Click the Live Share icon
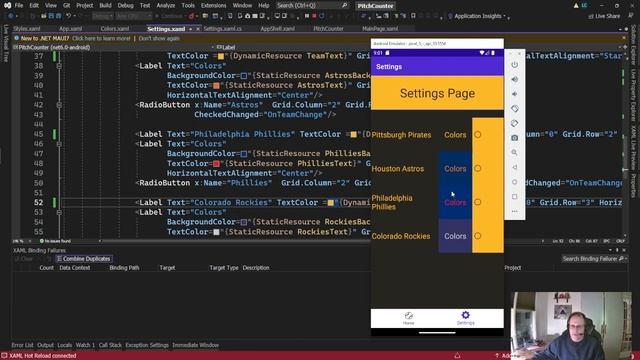Viewport: 640px width, 360px height. point(591,16)
